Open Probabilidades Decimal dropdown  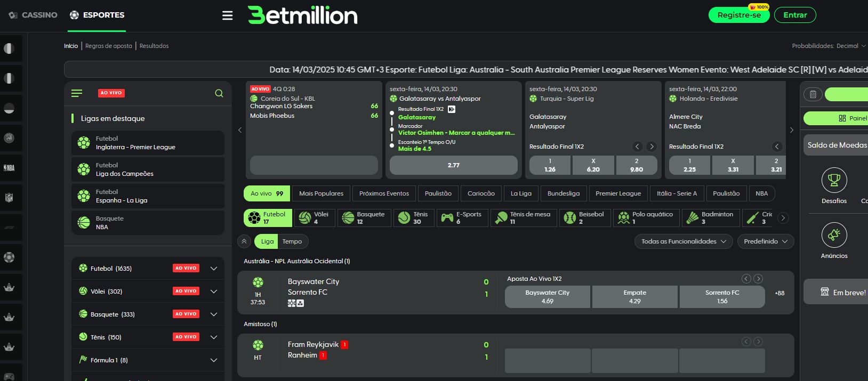(829, 46)
